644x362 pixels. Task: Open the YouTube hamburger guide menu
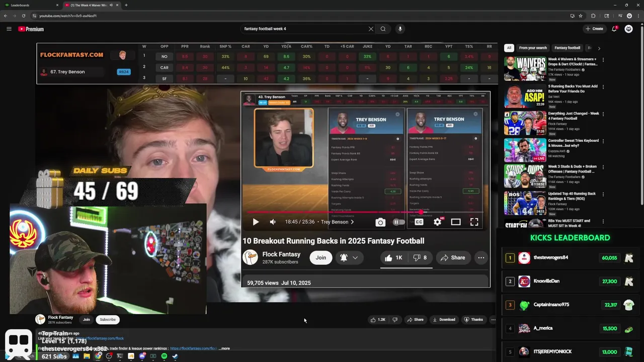[9, 29]
